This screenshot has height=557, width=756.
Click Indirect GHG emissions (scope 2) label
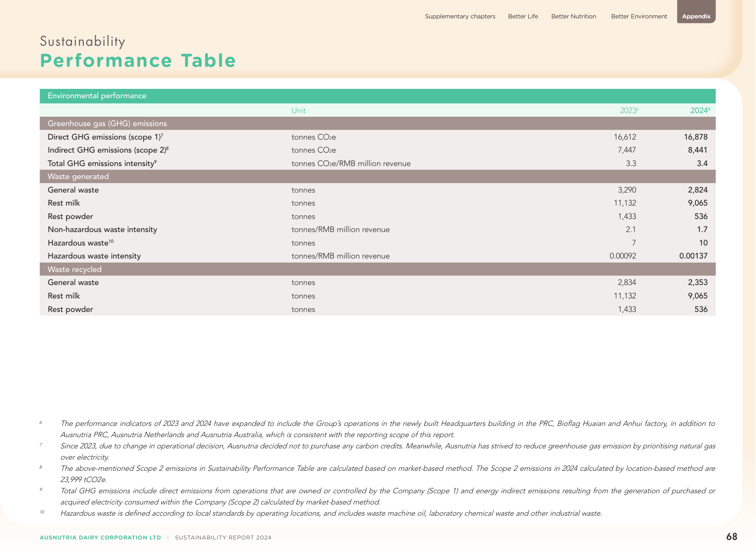tap(108, 150)
